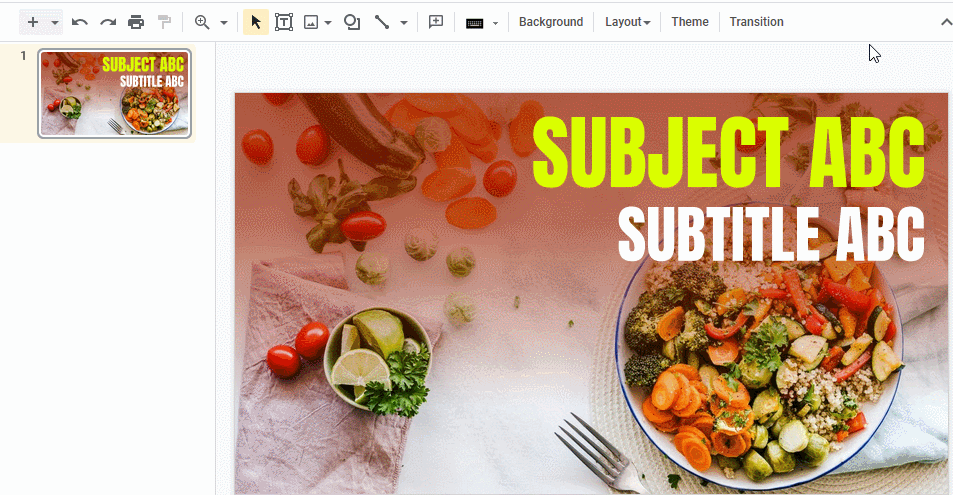Open line type dropdown arrow
The width and height of the screenshot is (953, 495).
click(x=404, y=22)
